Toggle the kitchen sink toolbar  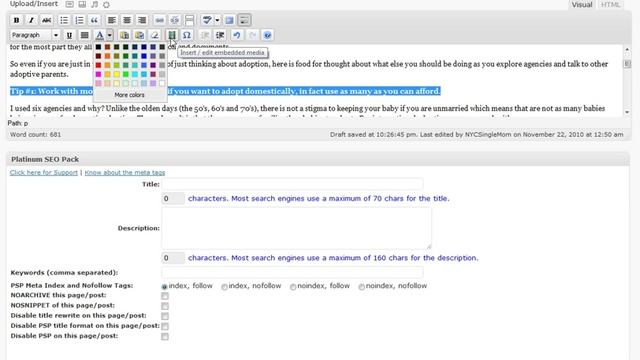pyautogui.click(x=244, y=20)
